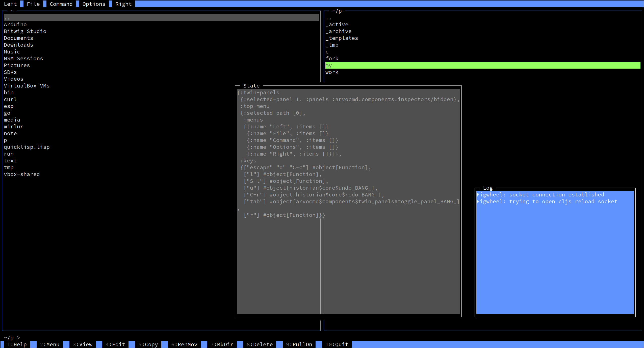This screenshot has width=644, height=348.
Task: Open the Left menu
Action: click(10, 4)
